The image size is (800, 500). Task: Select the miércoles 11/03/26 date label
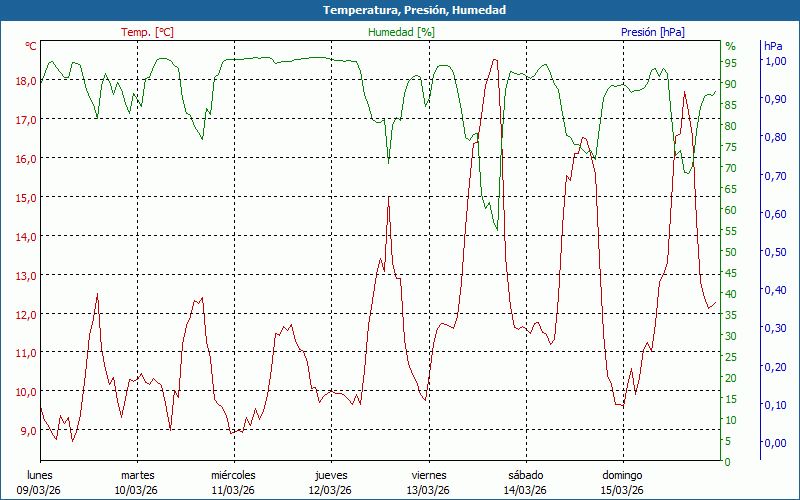point(234,483)
